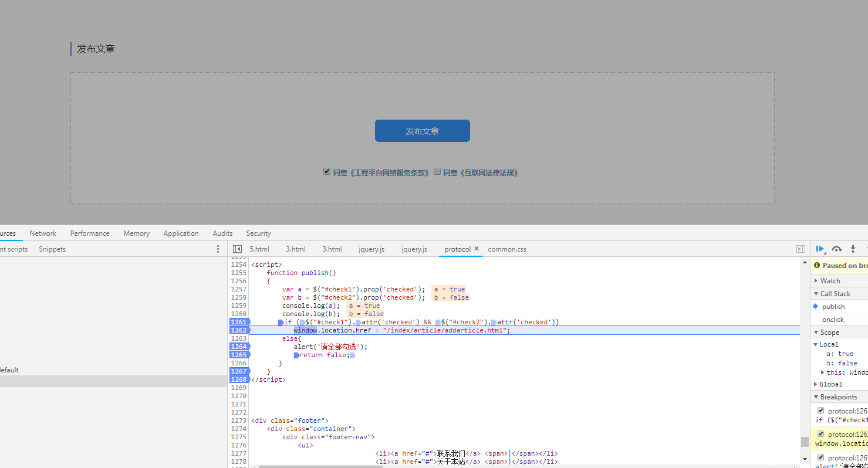The height and width of the screenshot is (468, 868).
Task: Click the alert('请全部勾选') code line
Action: coord(330,347)
